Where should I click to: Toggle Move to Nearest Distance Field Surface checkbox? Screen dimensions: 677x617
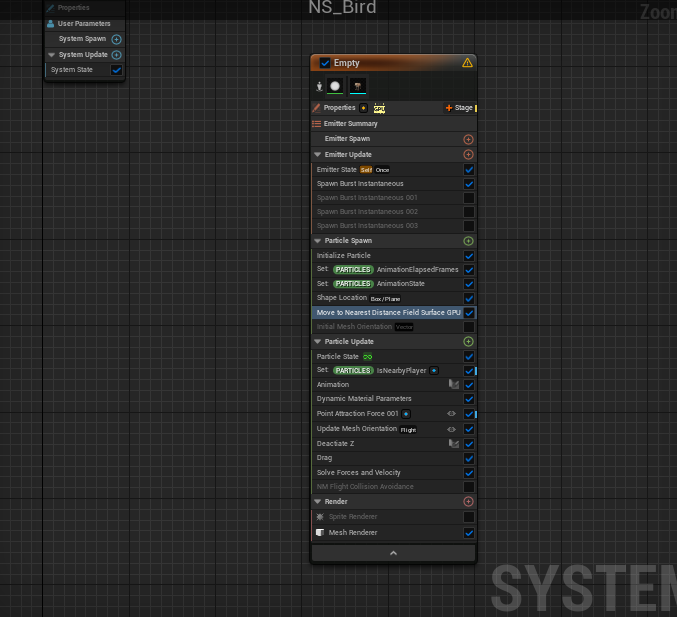pos(469,313)
